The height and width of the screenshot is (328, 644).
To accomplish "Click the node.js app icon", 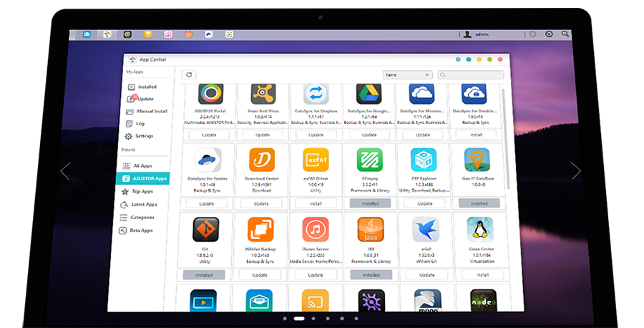I will pyautogui.click(x=484, y=301).
